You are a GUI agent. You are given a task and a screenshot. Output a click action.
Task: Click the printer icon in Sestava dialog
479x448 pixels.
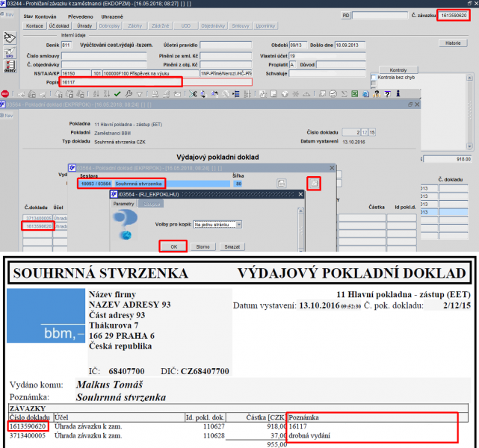point(282,184)
